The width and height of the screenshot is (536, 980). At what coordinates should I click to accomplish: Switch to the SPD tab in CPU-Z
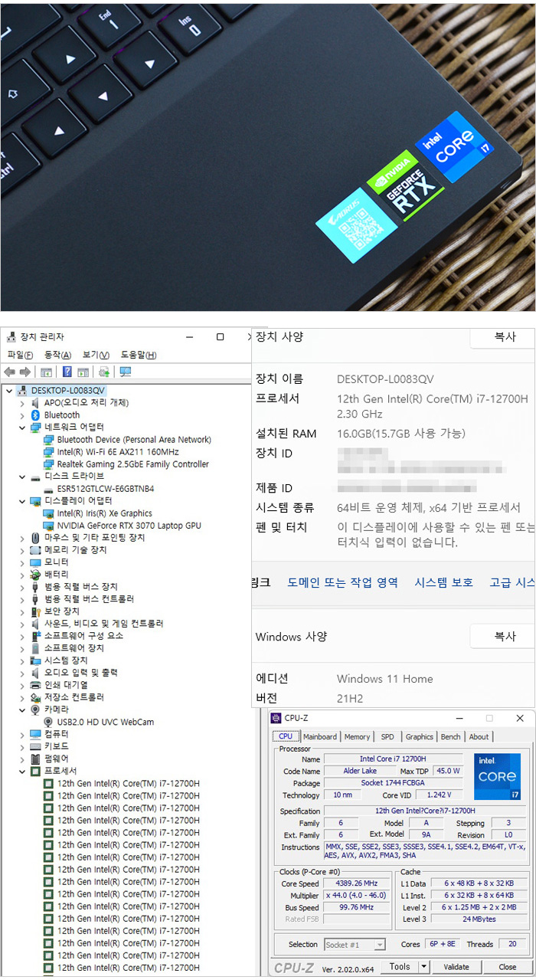(x=387, y=736)
